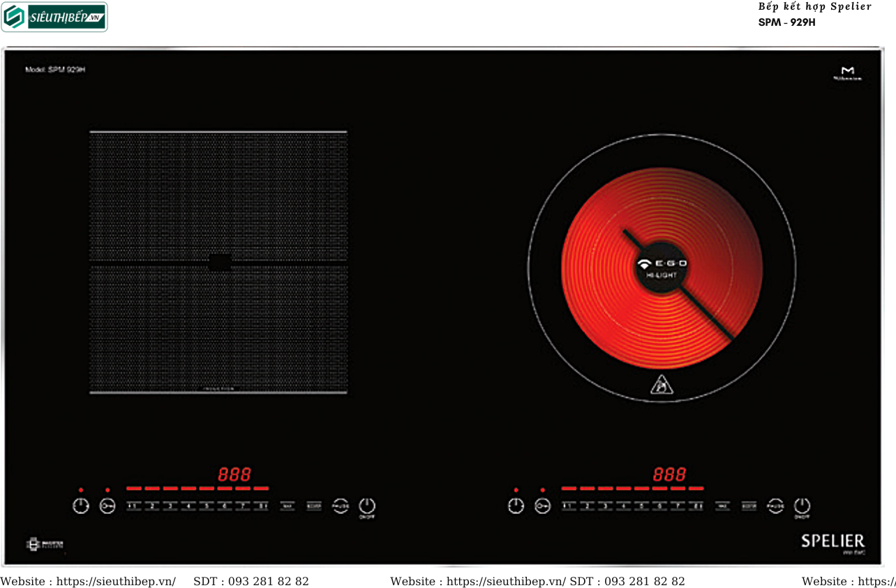
Task: Select level 1 on left power slider
Action: (133, 506)
